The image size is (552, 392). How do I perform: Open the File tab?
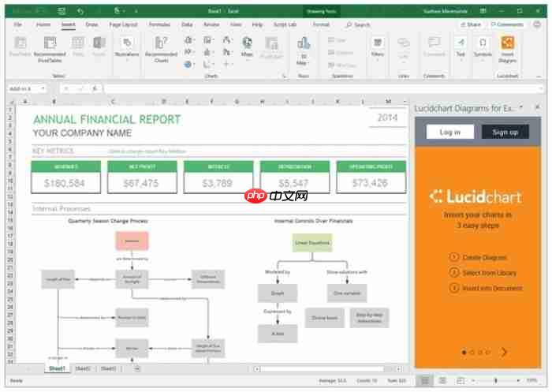pos(17,24)
